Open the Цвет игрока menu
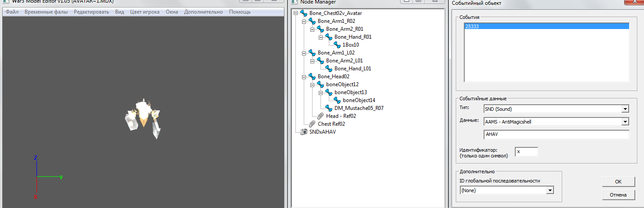 (x=145, y=12)
